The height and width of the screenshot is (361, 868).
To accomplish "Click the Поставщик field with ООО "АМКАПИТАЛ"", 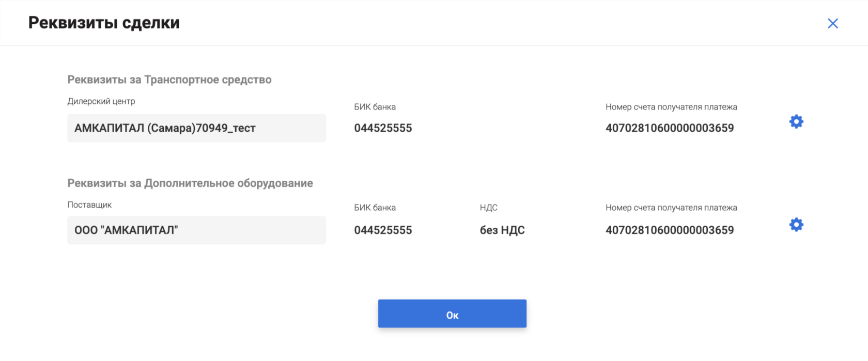I will tap(196, 230).
